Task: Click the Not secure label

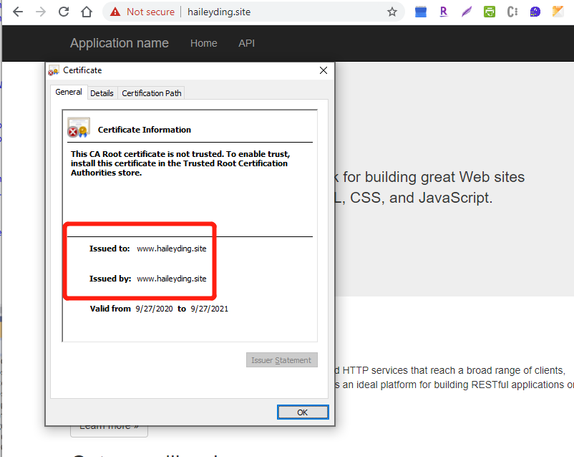Action: click(150, 12)
